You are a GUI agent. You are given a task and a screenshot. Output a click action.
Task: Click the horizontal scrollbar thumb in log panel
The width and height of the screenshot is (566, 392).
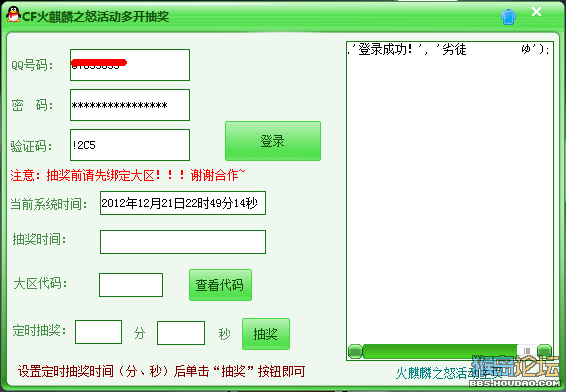tap(440, 351)
